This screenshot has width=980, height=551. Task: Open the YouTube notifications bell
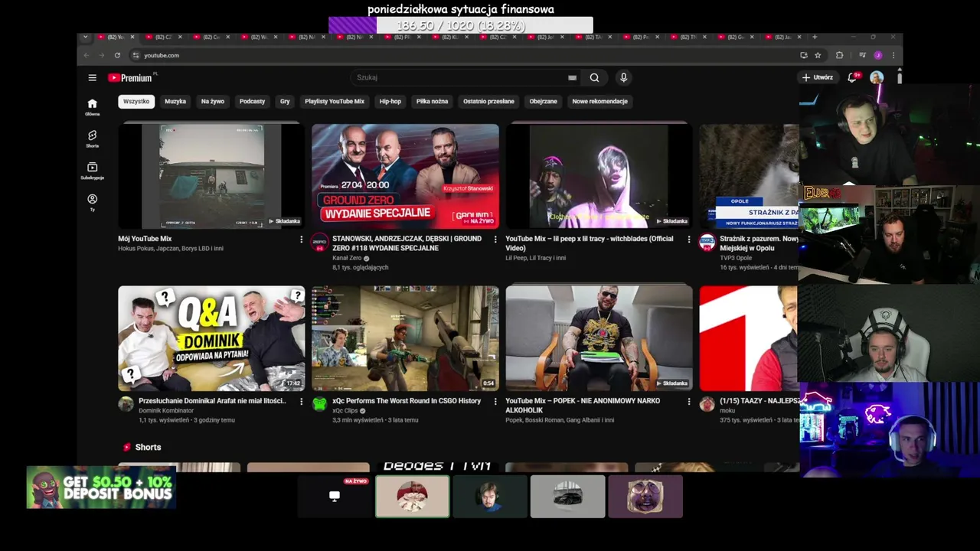[852, 77]
